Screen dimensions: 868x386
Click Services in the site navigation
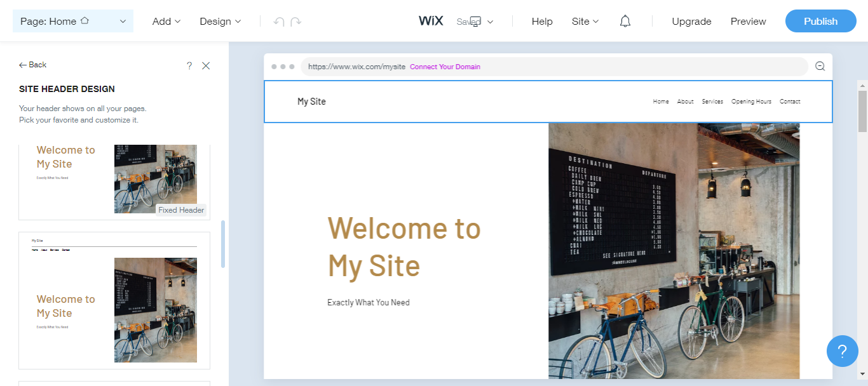pyautogui.click(x=712, y=102)
